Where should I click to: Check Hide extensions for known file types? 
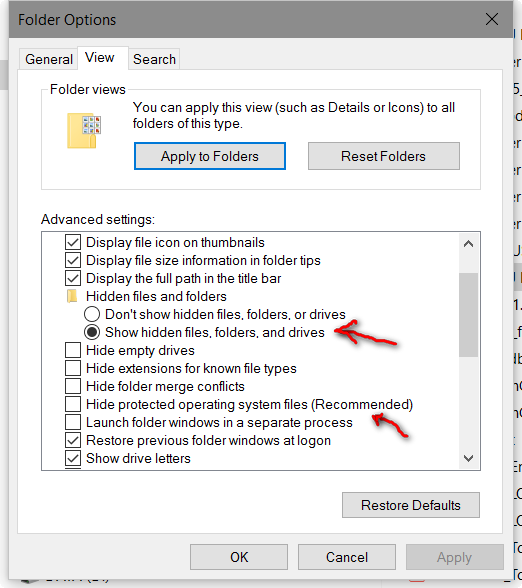[x=73, y=368]
